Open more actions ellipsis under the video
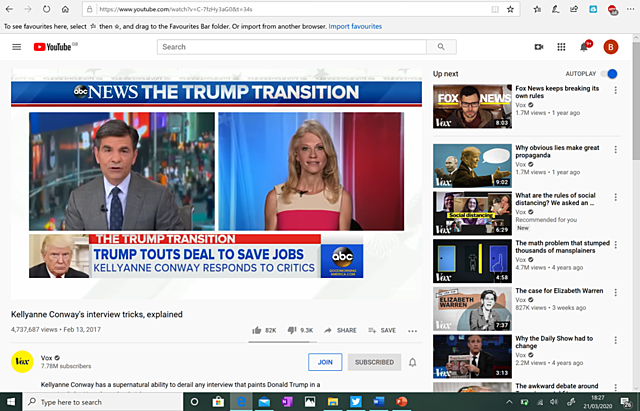Viewport: 640px width, 411px height. 413,331
